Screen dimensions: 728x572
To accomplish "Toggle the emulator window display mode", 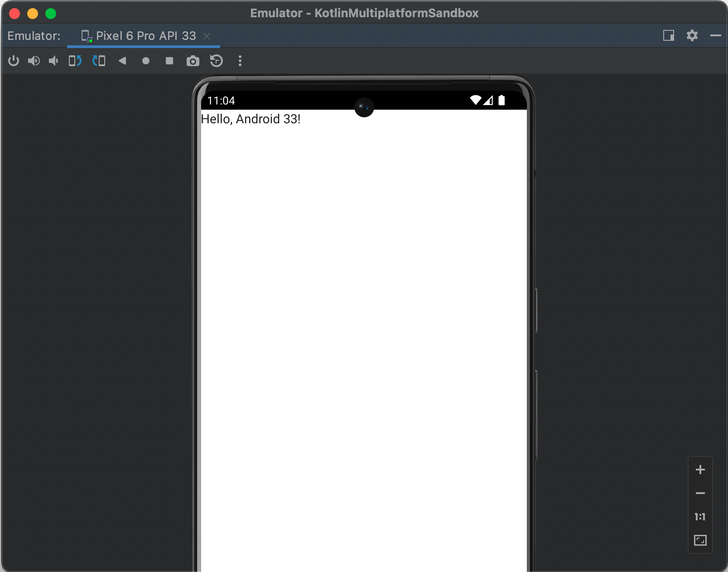I will (668, 35).
